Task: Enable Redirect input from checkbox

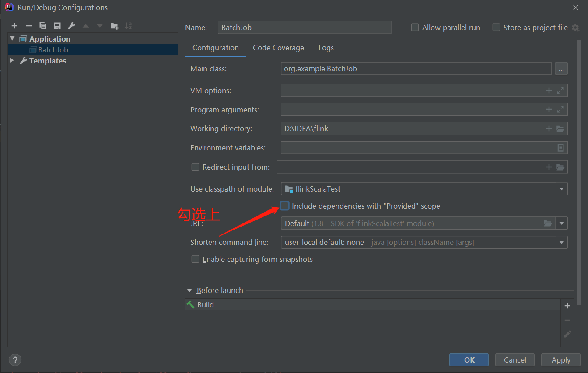Action: (195, 167)
